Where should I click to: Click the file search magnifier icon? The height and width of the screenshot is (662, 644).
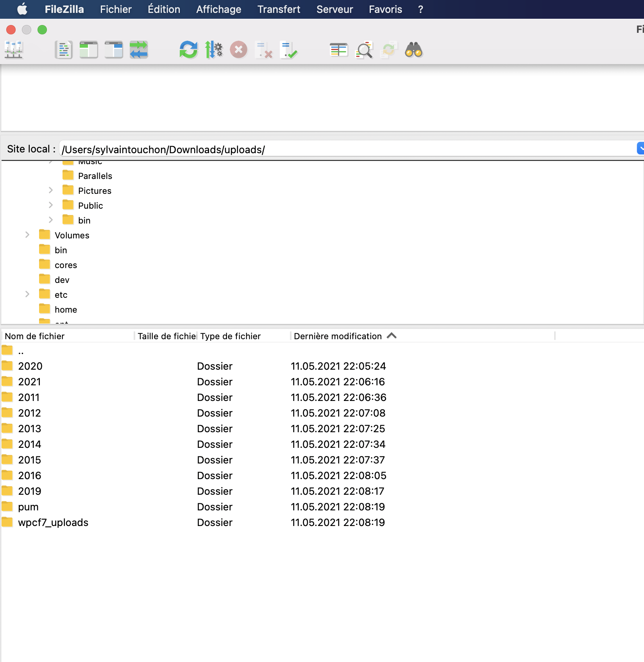[364, 50]
